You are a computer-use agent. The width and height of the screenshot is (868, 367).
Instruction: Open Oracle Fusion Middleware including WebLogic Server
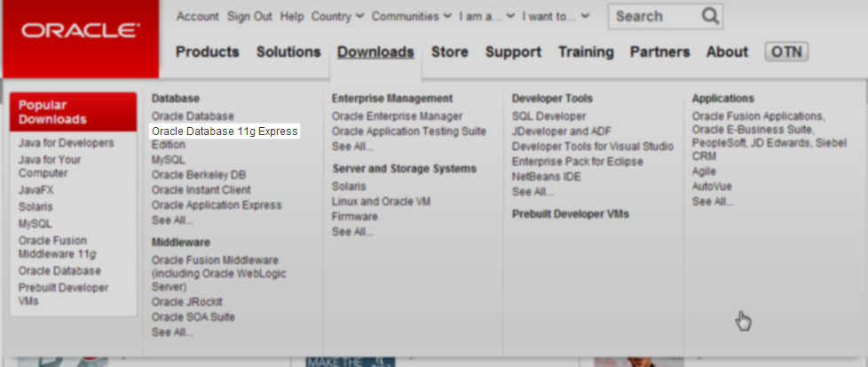point(218,274)
